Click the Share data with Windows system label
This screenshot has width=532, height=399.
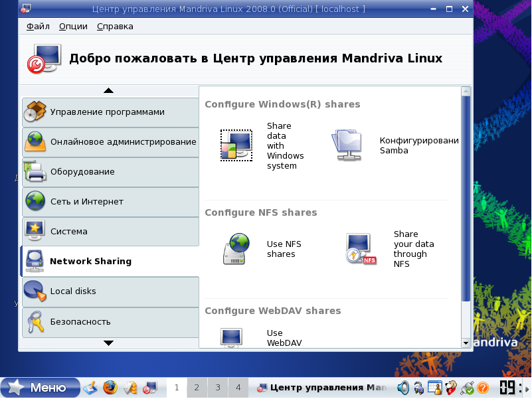(x=286, y=146)
